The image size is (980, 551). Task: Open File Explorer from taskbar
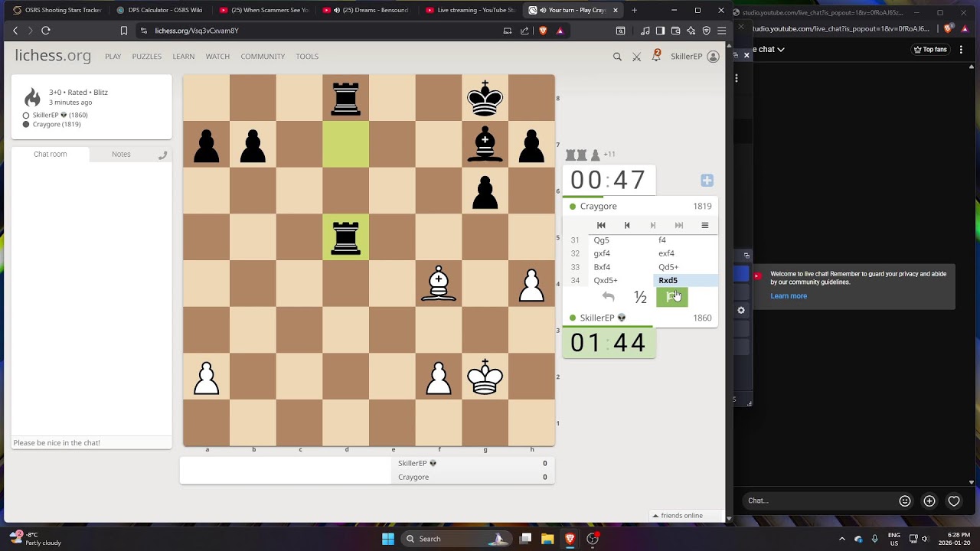[547, 539]
